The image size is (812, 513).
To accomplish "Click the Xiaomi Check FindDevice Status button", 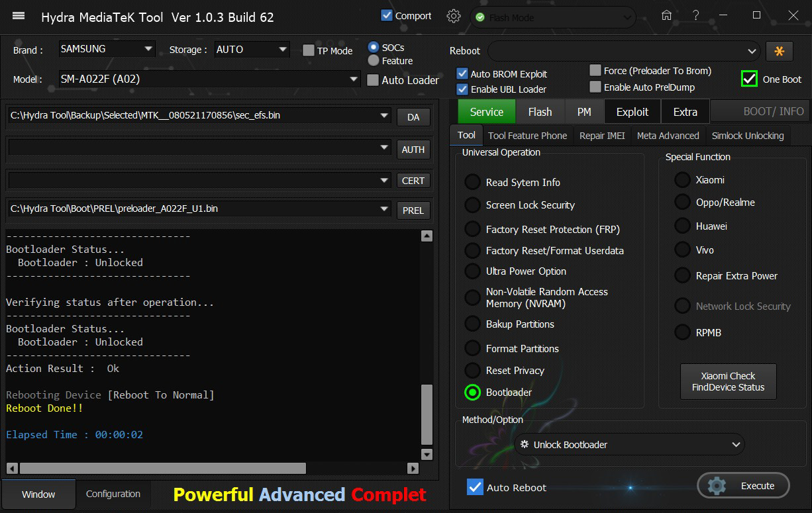I will (728, 381).
